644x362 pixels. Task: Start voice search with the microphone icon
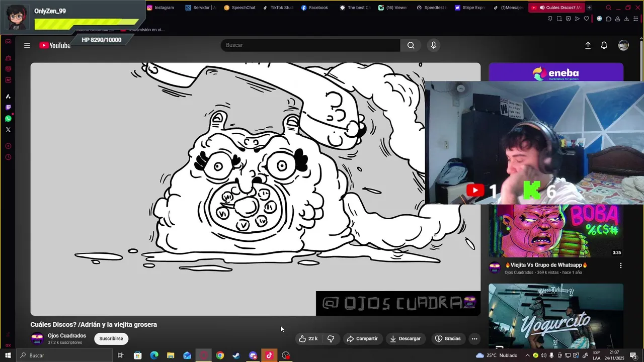pos(434,45)
